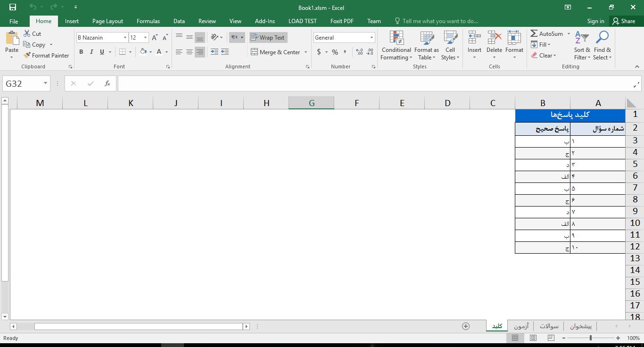Image resolution: width=644 pixels, height=347 pixels.
Task: Click the Save icon in quick access toolbar
Action: coord(13,7)
